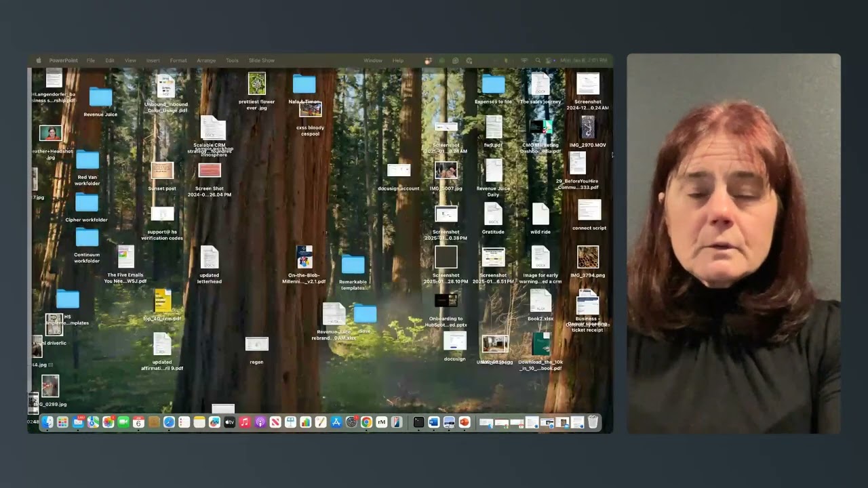Open Apple TV from the Dock
This screenshot has width=868, height=488.
(x=230, y=422)
